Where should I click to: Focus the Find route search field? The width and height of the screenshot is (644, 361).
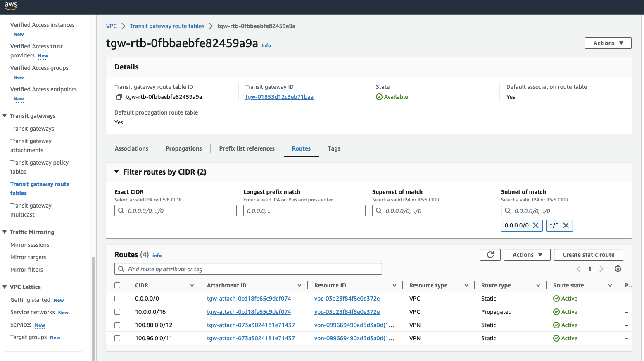coord(252,269)
